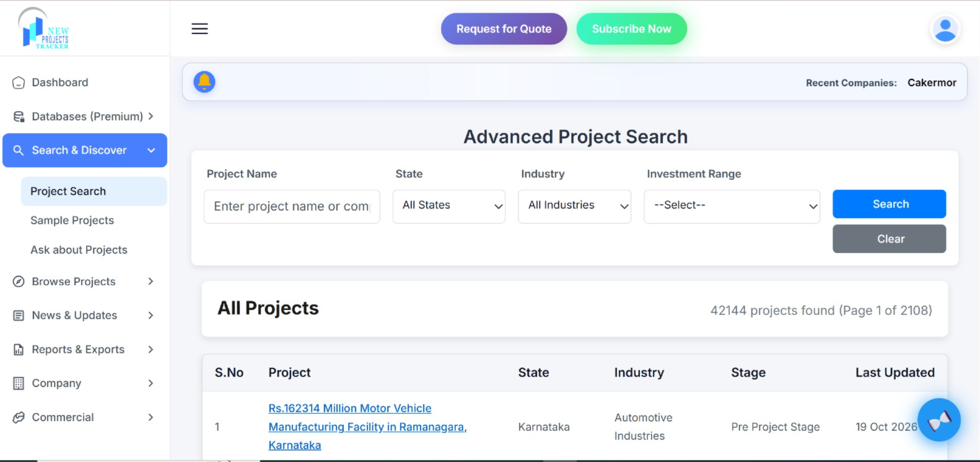
Task: Open the Rs.162314 Million Motor Vehicle project link
Action: (x=367, y=427)
